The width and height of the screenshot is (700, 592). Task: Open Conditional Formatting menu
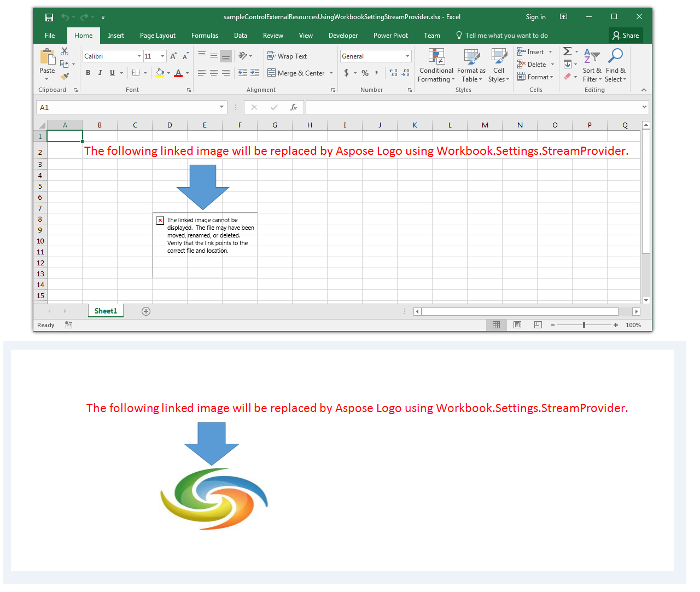(x=436, y=65)
